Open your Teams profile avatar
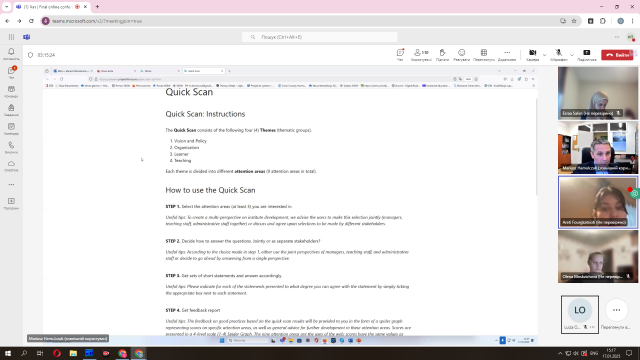This screenshot has height=360, width=640. click(x=631, y=37)
